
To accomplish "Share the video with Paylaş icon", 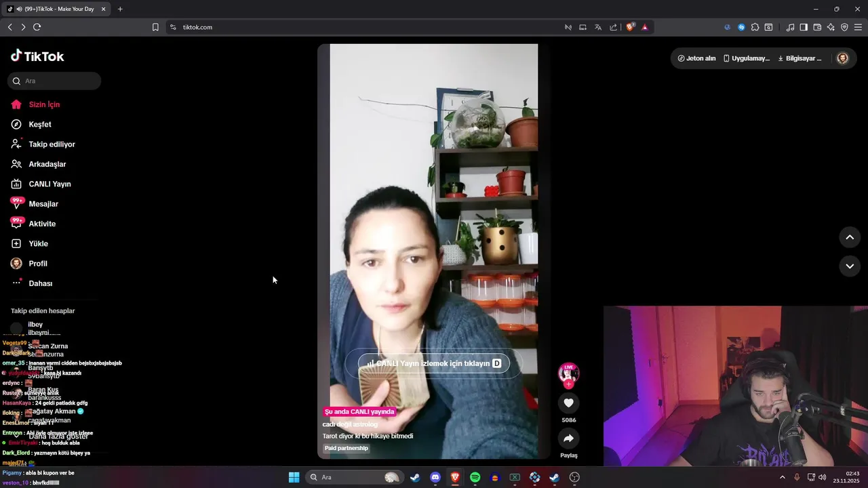I will [568, 439].
